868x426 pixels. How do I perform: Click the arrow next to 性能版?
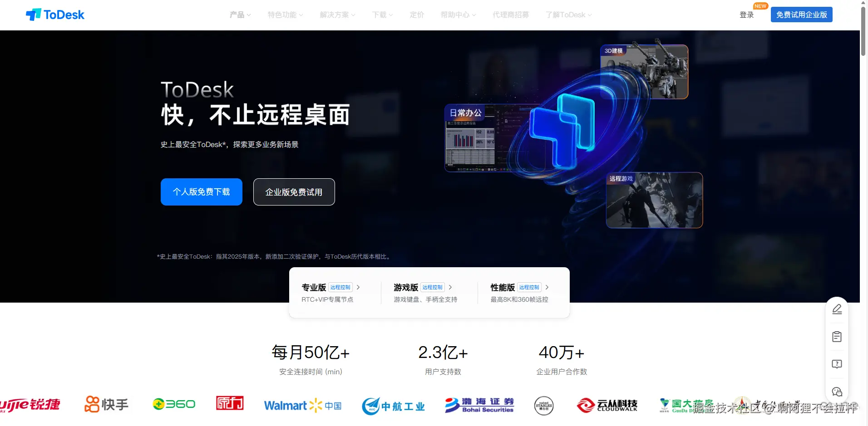pos(547,287)
